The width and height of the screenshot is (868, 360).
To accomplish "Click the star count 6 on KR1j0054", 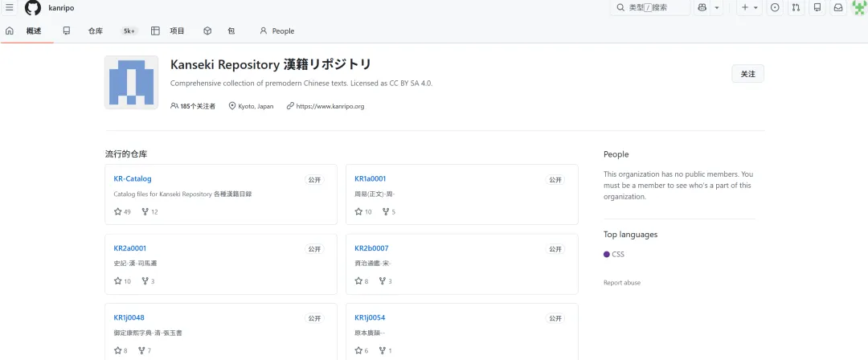I will tap(362, 350).
